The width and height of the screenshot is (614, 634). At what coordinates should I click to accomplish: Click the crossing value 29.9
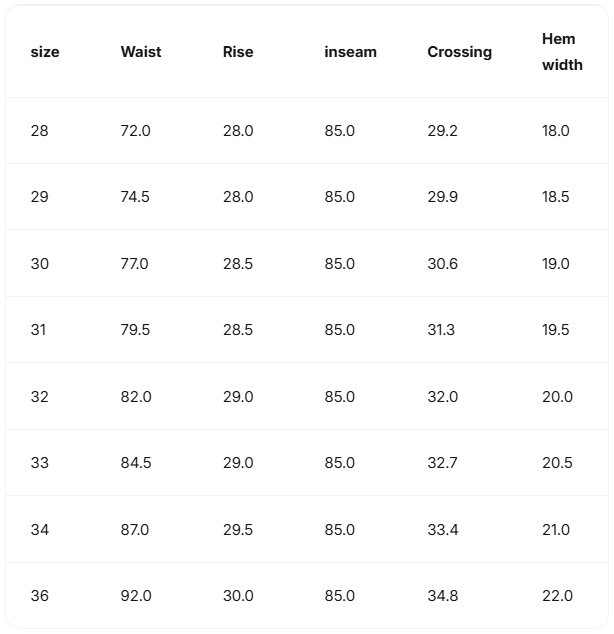(443, 197)
